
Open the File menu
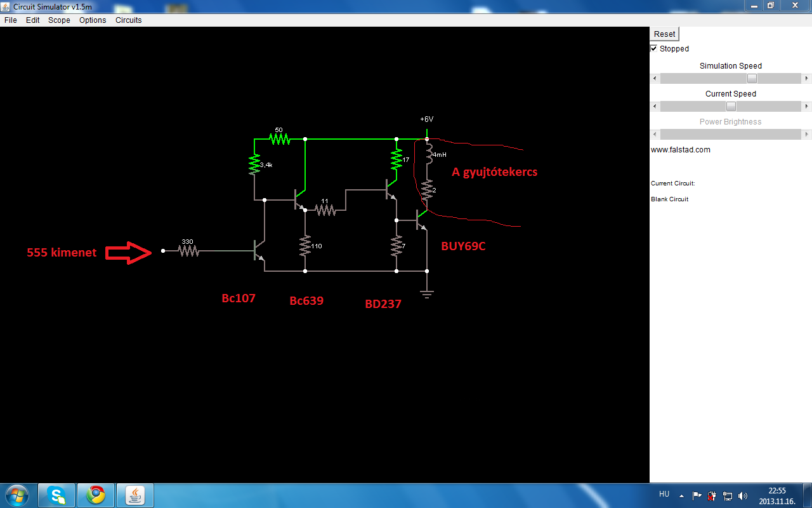(11, 20)
